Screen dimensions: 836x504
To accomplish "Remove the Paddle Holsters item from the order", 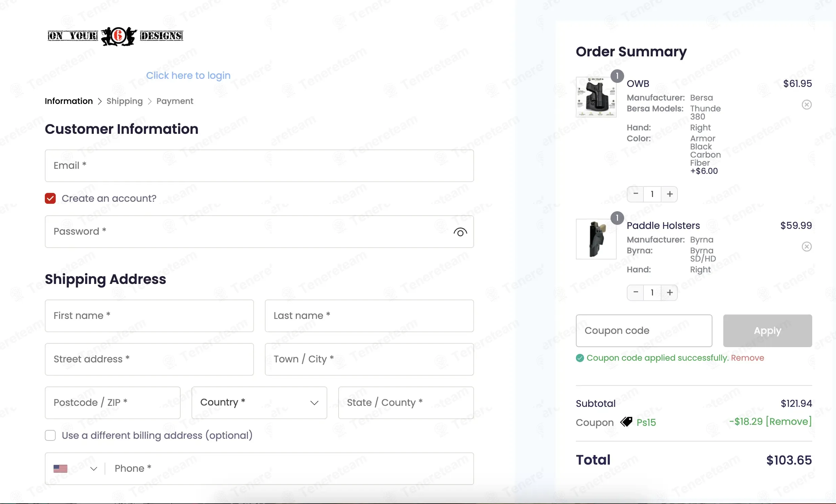I will click(x=806, y=247).
